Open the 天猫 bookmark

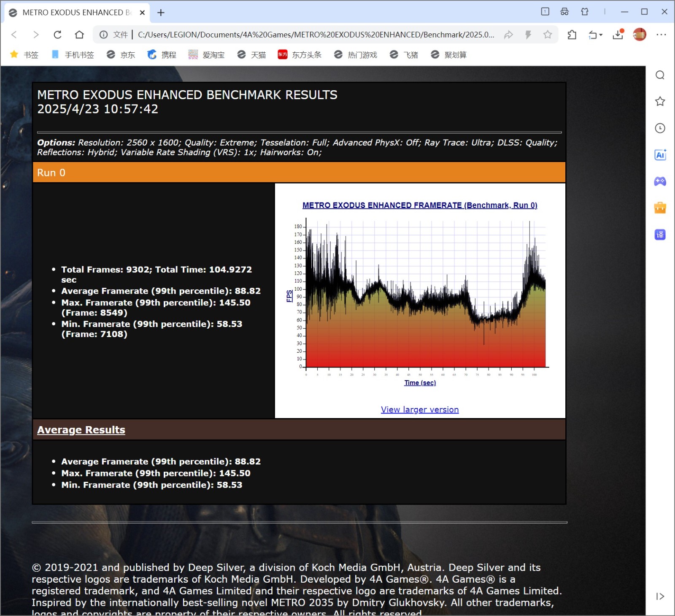click(x=252, y=55)
